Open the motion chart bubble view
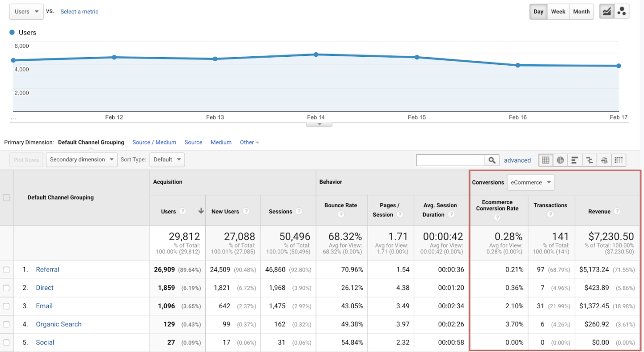 tap(622, 11)
